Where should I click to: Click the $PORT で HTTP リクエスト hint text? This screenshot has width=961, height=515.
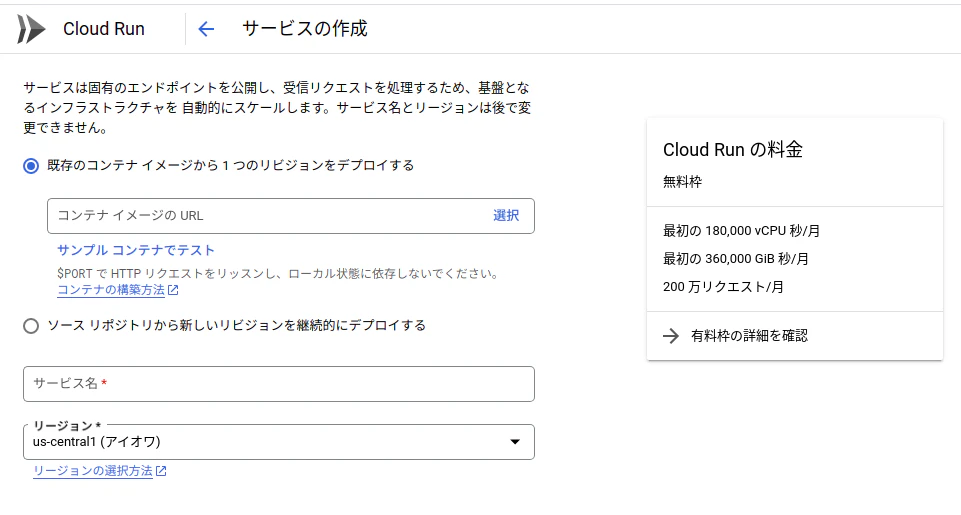click(278, 273)
